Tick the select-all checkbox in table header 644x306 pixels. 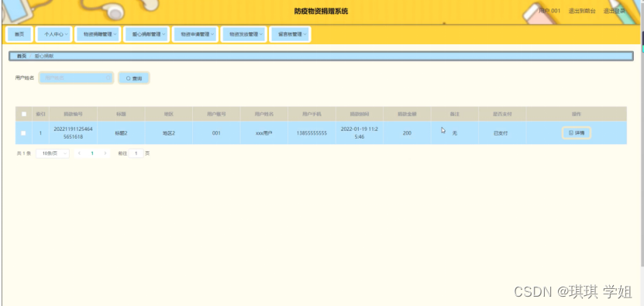[24, 114]
